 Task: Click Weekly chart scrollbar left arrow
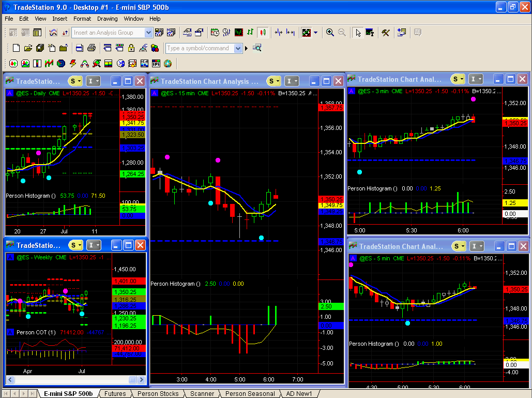click(10, 380)
